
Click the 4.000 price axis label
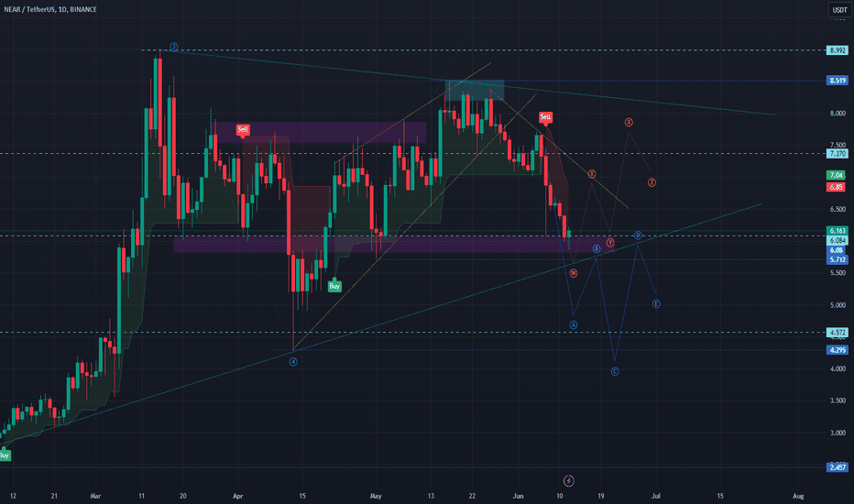tap(838, 369)
